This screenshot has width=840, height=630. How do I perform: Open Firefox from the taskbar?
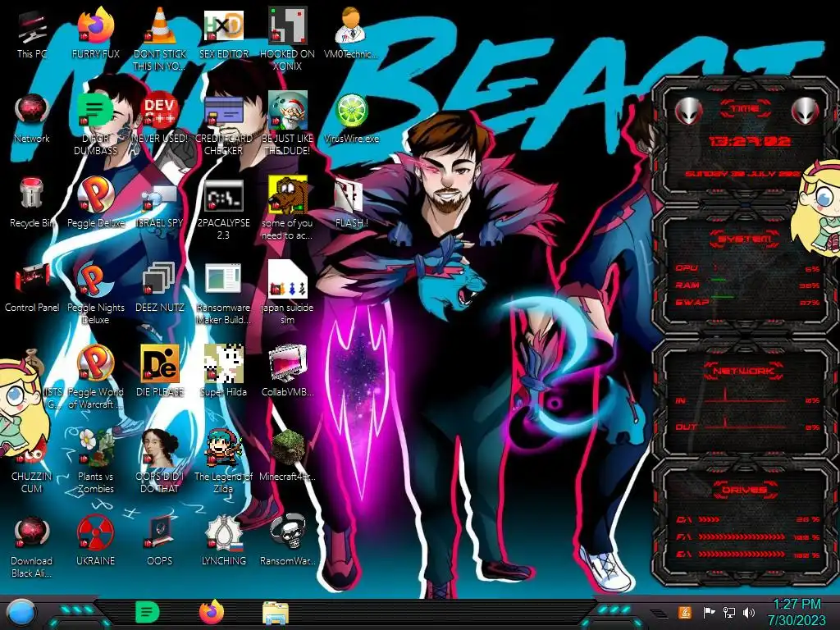point(212,612)
